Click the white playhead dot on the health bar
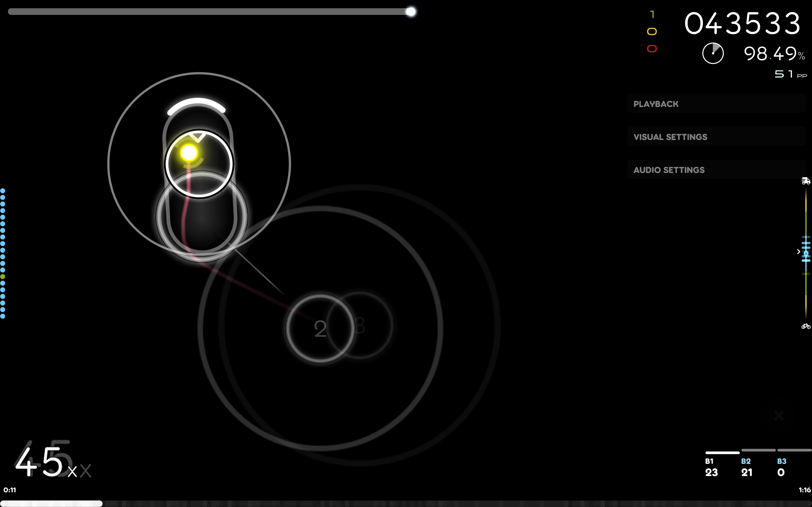 (x=411, y=11)
